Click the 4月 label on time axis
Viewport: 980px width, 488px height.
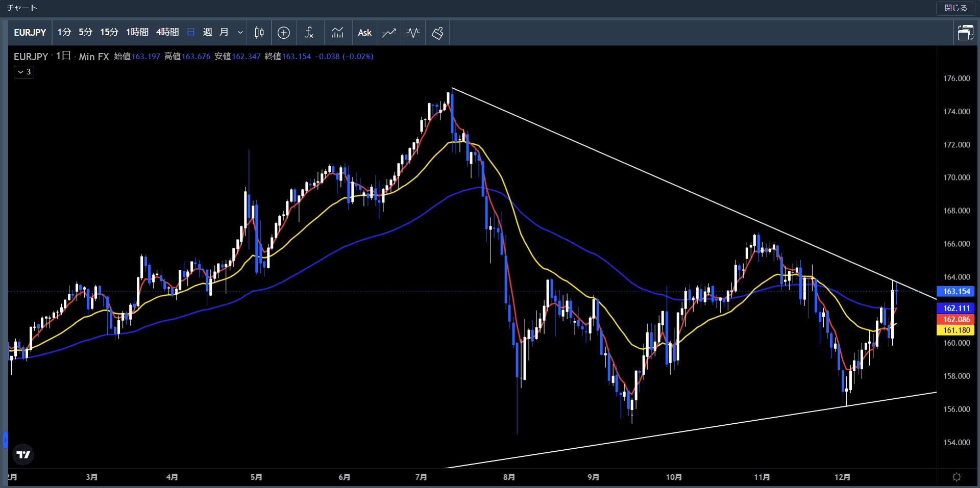[172, 477]
